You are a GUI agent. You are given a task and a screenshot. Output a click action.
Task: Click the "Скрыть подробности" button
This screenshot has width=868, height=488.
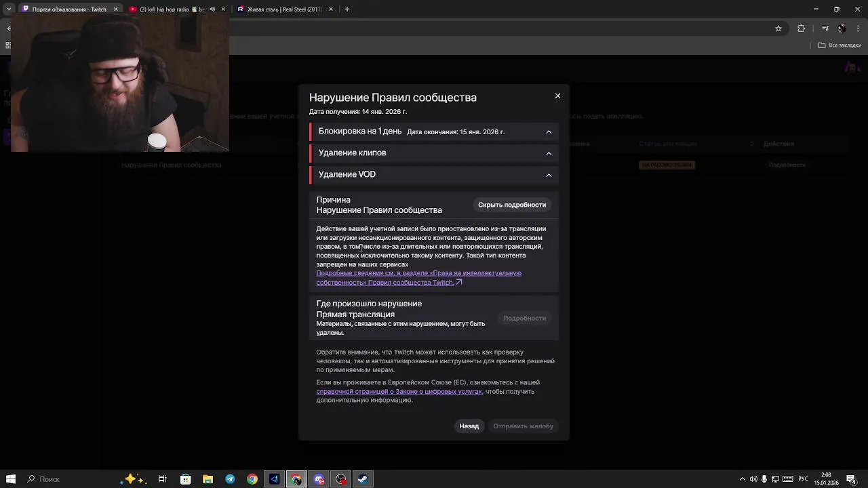(x=512, y=205)
